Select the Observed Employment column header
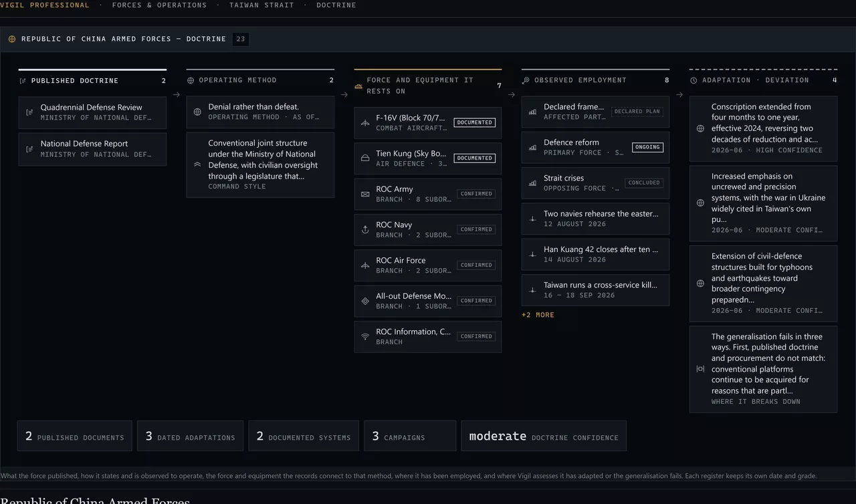The image size is (856, 504). point(595,80)
